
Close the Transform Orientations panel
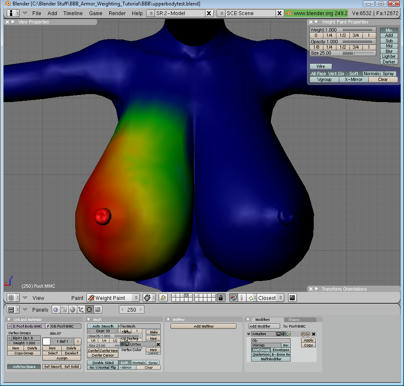tap(310, 289)
